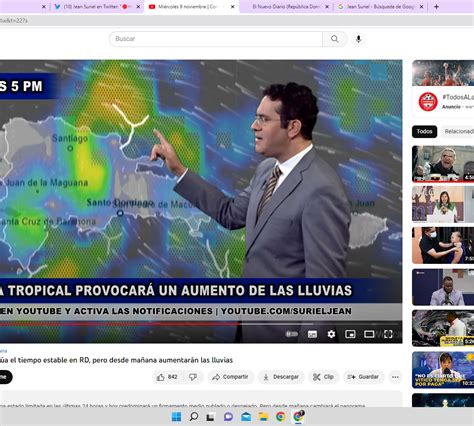Open the recommended video showing a vaccination
474x426 pixels.
443,245
